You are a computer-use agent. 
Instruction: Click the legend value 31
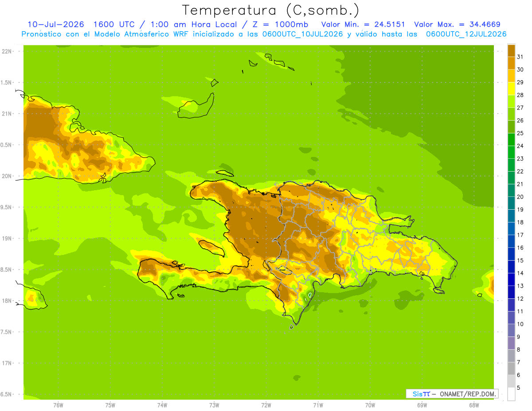tap(520, 57)
